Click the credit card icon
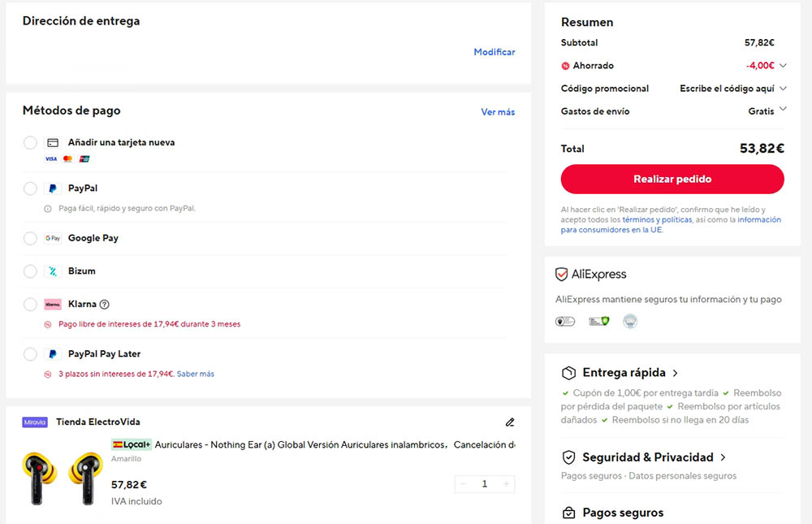 (x=53, y=142)
